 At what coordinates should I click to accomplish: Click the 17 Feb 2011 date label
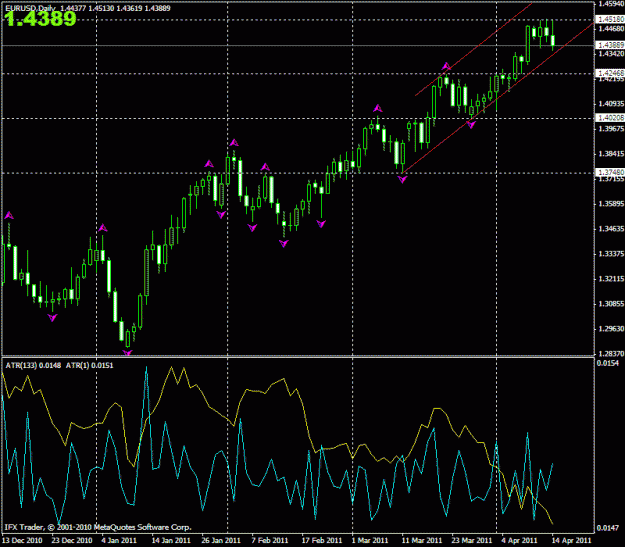[x=322, y=541]
